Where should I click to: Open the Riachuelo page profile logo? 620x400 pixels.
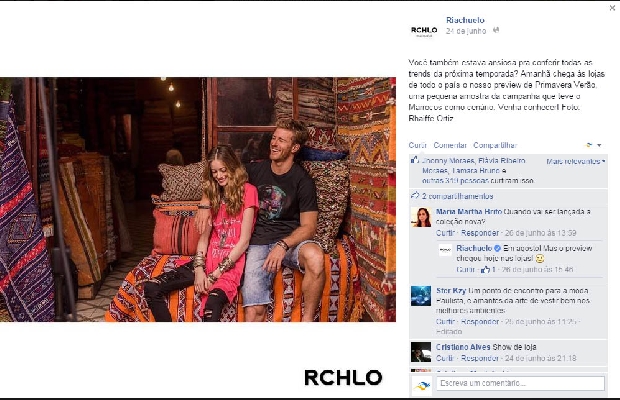[x=424, y=30]
